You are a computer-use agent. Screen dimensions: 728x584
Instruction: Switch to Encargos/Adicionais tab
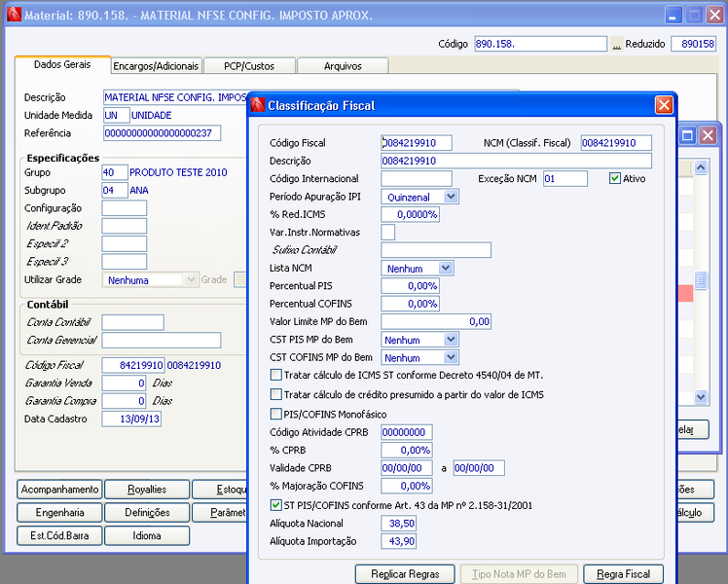tap(156, 66)
